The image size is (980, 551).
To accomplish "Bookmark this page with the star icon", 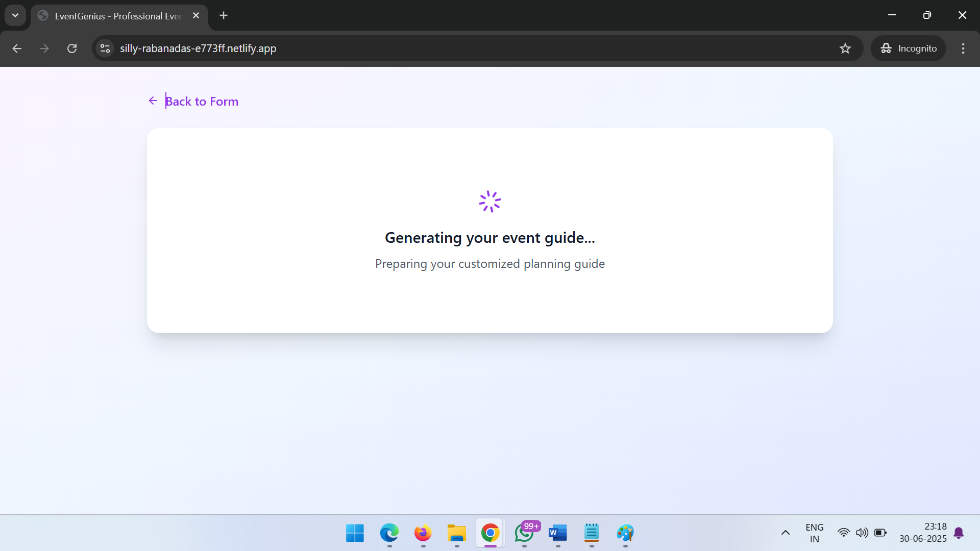I will pos(845,48).
